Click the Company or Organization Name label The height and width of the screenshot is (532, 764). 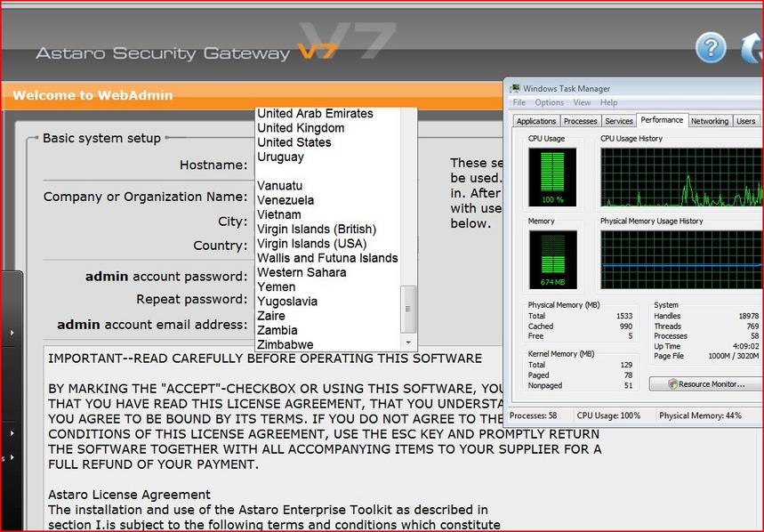coord(145,197)
